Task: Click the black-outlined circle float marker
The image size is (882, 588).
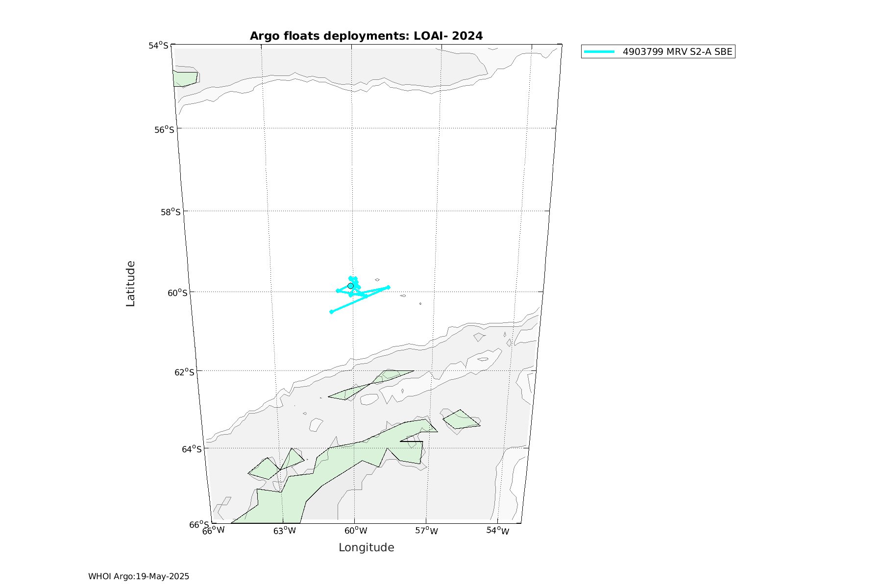Action: coord(350,286)
